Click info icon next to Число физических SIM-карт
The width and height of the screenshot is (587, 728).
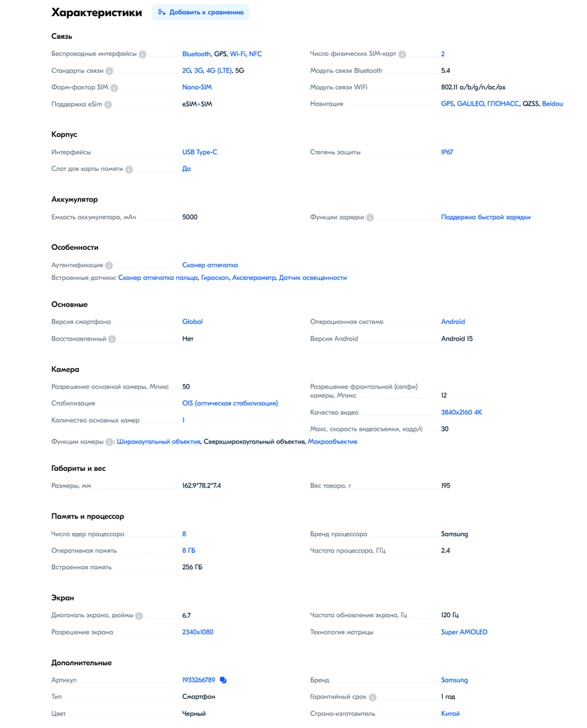[x=402, y=54]
